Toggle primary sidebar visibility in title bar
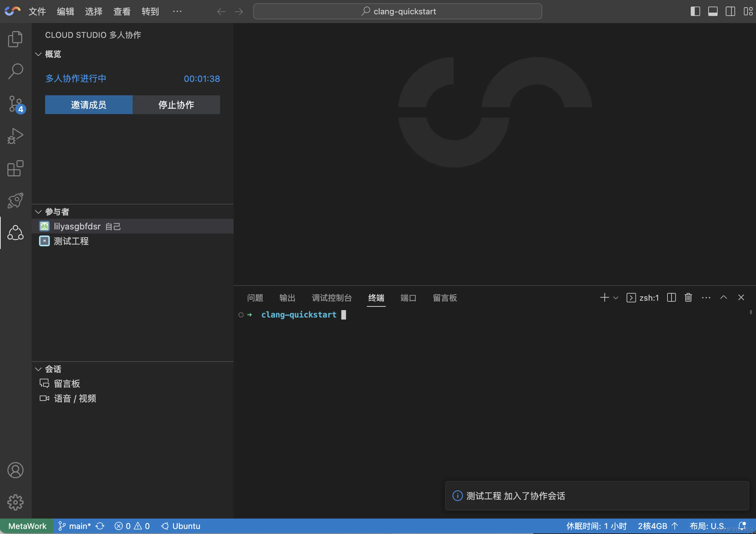The image size is (756, 534). 695,11
